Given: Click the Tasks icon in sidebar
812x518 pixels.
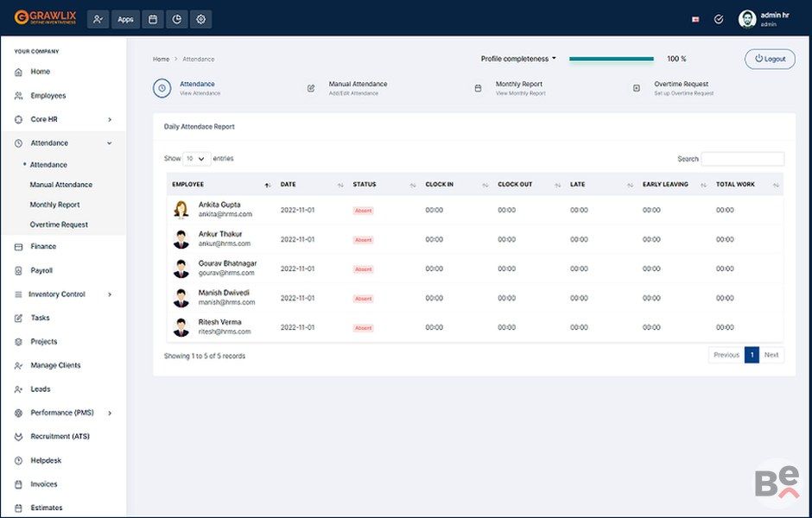Looking at the screenshot, I should pyautogui.click(x=19, y=319).
